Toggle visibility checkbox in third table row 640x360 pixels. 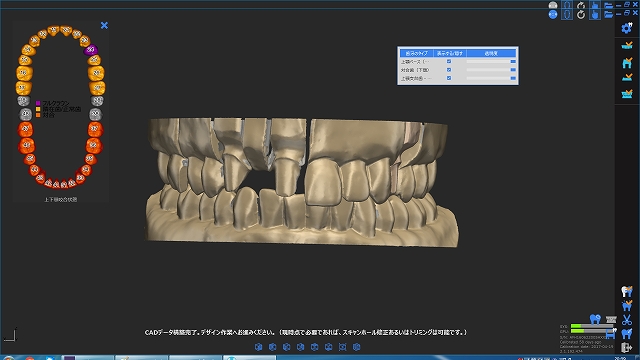pos(449,78)
